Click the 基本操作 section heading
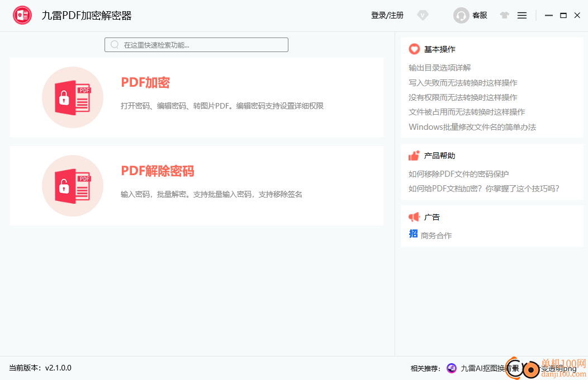 tap(439, 49)
